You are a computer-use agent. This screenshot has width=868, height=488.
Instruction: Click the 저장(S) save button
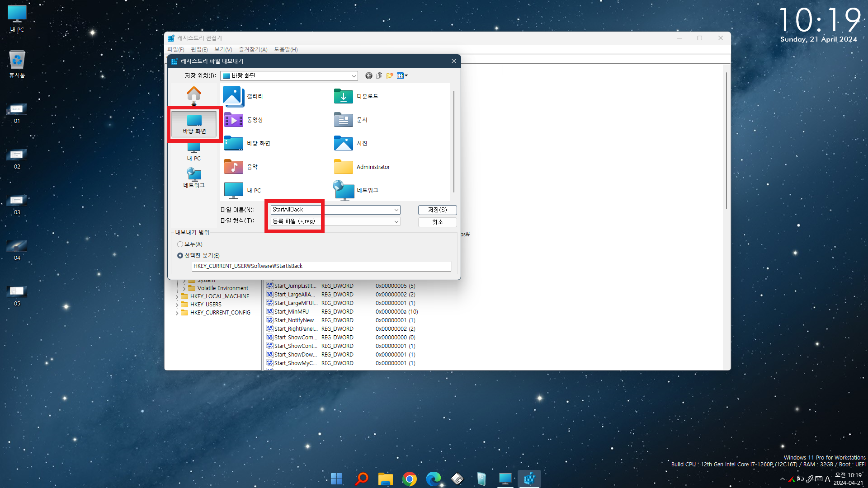coord(437,210)
